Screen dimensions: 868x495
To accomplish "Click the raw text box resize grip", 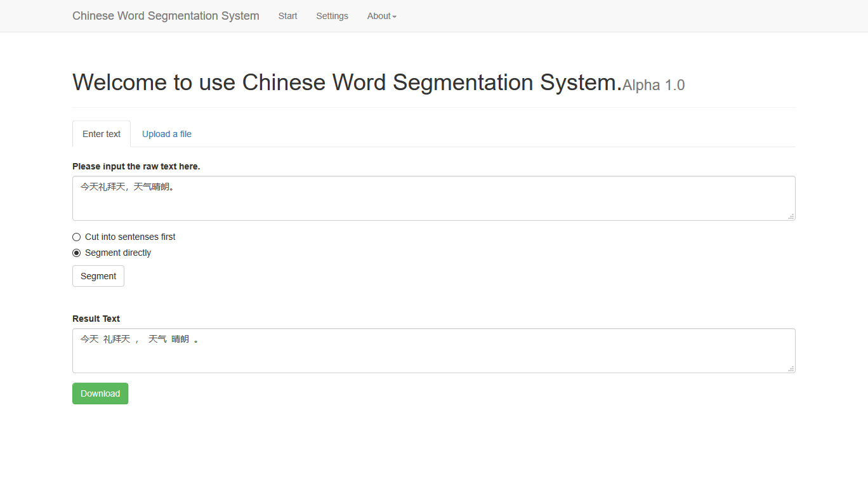I will [x=791, y=216].
